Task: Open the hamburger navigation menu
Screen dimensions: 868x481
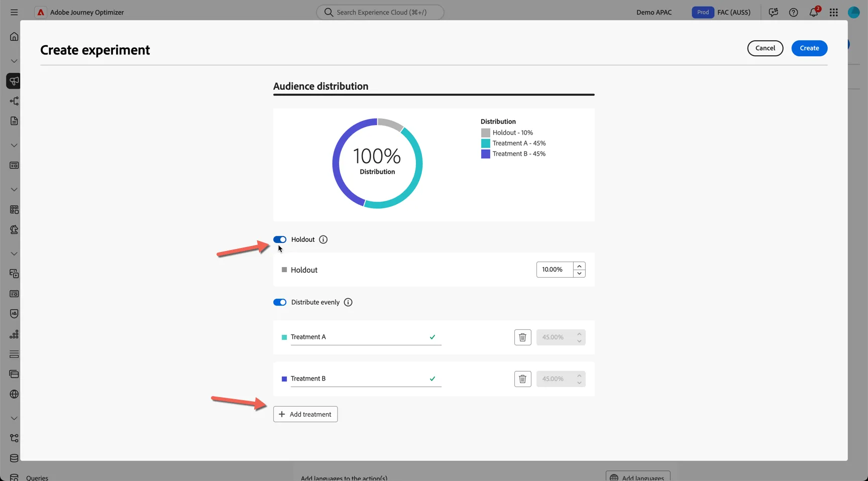Action: pos(14,12)
